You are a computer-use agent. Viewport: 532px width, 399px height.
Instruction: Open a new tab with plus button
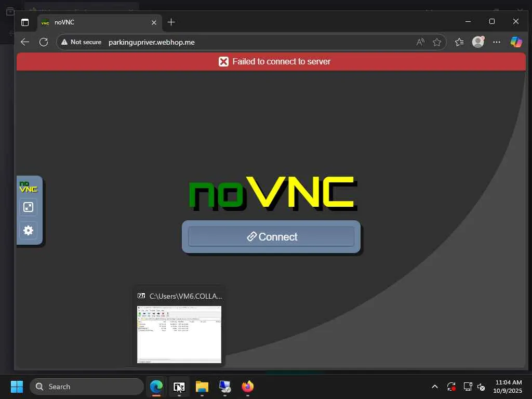171,22
